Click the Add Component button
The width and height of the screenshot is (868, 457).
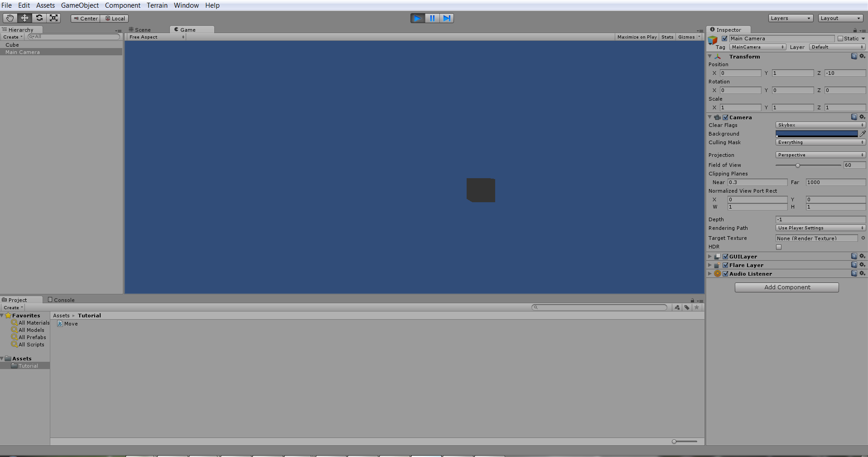click(x=786, y=287)
